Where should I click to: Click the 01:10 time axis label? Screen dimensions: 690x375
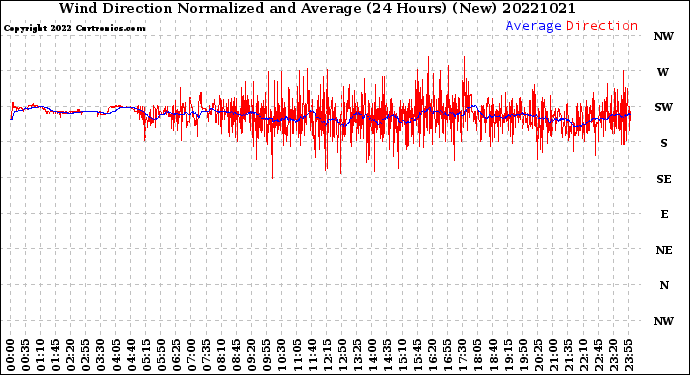click(x=40, y=355)
